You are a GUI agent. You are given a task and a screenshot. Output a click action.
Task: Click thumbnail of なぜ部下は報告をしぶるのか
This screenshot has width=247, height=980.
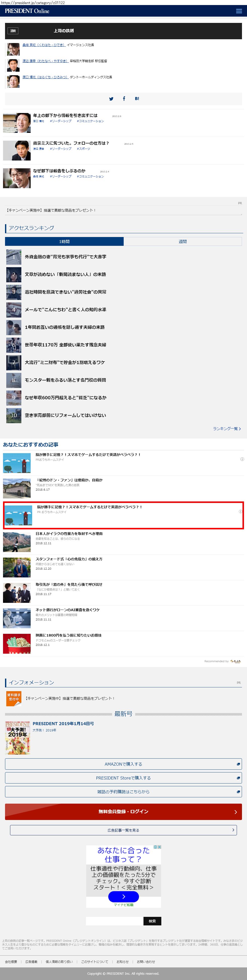[17, 178]
